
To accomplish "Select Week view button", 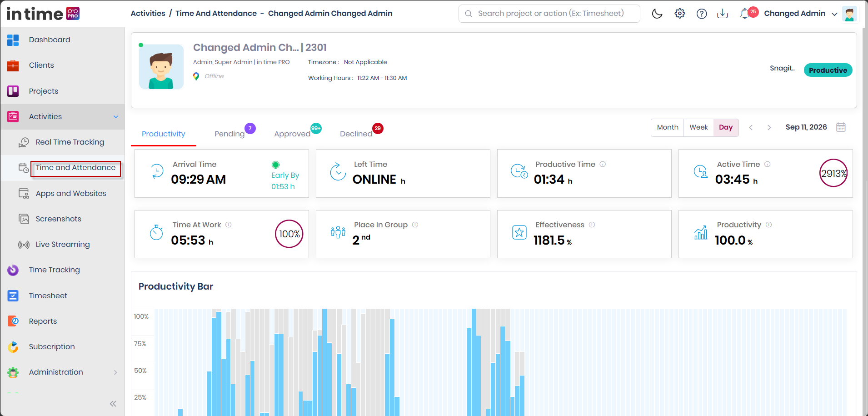I will click(698, 127).
